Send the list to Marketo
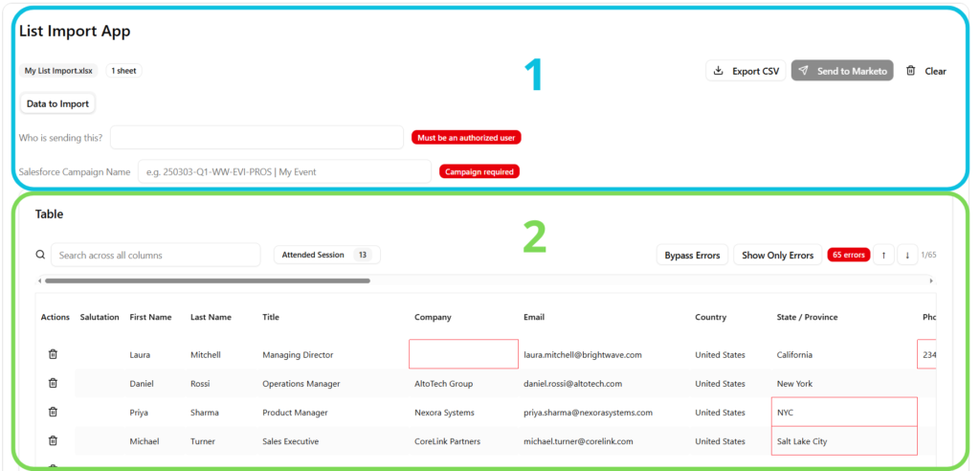Image resolution: width=980 pixels, height=471 pixels. pos(841,71)
